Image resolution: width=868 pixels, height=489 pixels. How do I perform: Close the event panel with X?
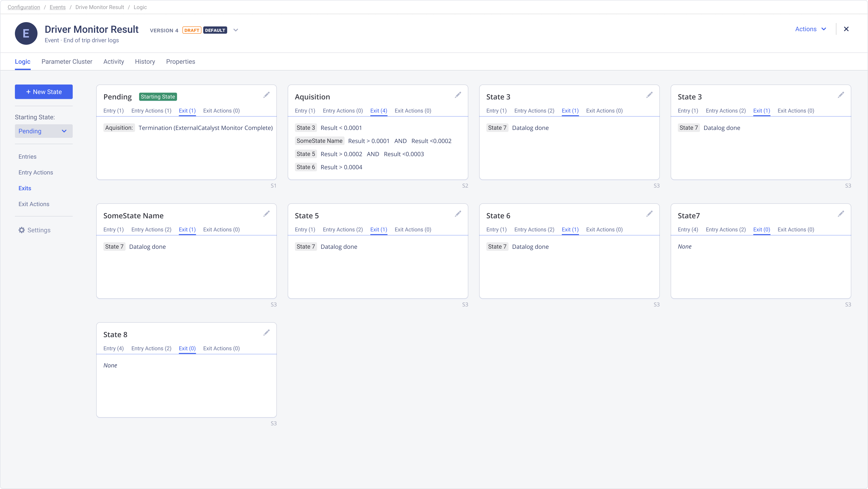[846, 29]
